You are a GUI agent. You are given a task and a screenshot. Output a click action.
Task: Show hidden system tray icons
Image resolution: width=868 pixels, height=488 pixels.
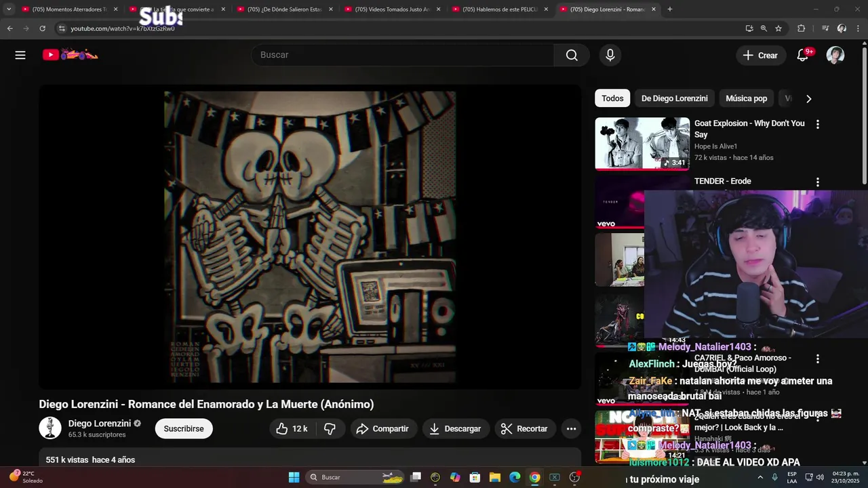759,477
